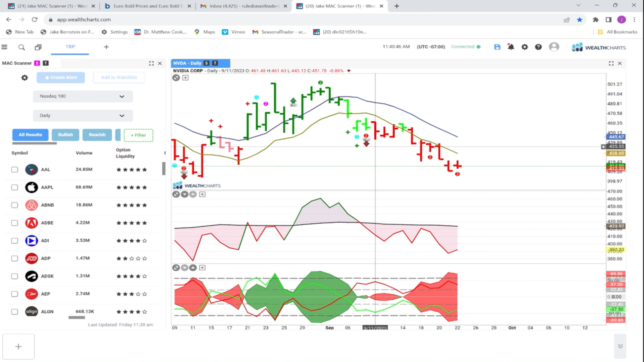644x362 pixels.
Task: Close the NVDA chart panel
Action: [x=620, y=63]
